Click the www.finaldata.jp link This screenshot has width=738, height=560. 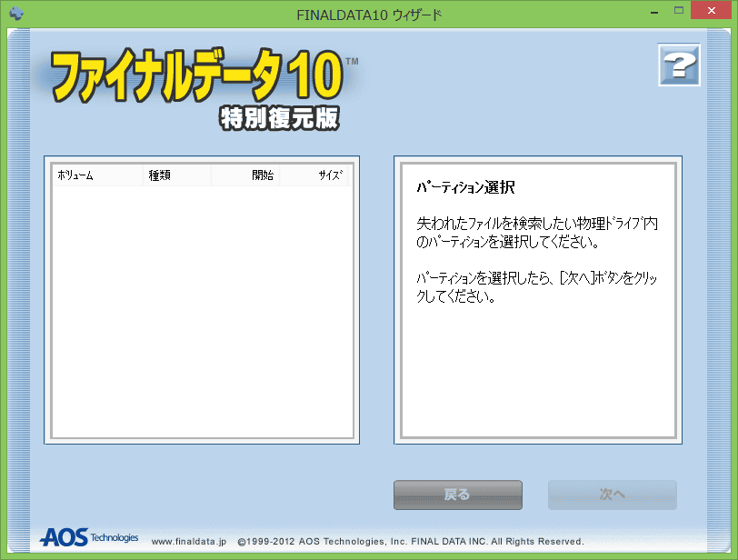coord(189,542)
